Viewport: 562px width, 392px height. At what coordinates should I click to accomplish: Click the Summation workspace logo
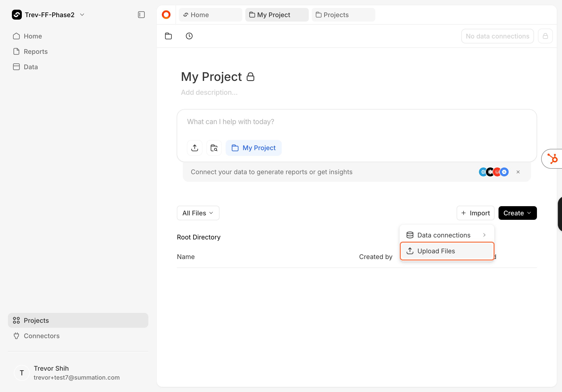(17, 15)
